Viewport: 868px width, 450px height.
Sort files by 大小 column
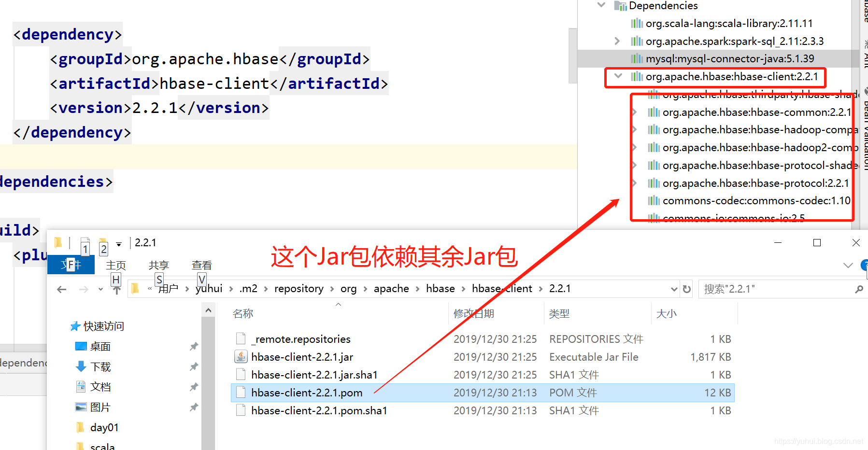[x=667, y=313]
